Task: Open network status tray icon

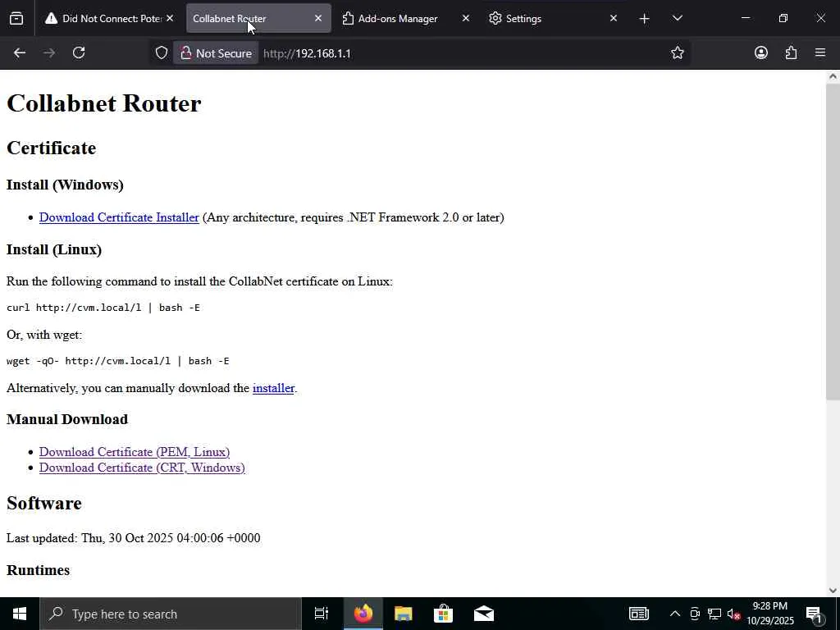Action: tap(714, 614)
